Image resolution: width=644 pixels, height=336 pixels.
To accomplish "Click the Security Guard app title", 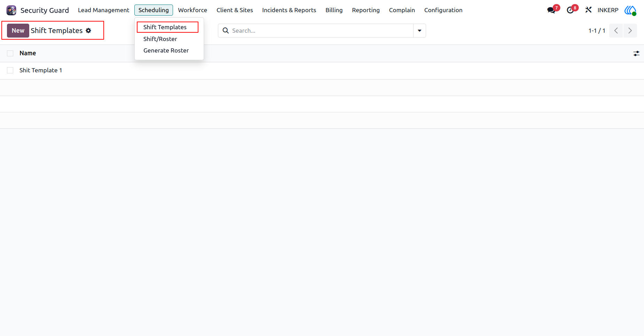I will click(x=45, y=10).
